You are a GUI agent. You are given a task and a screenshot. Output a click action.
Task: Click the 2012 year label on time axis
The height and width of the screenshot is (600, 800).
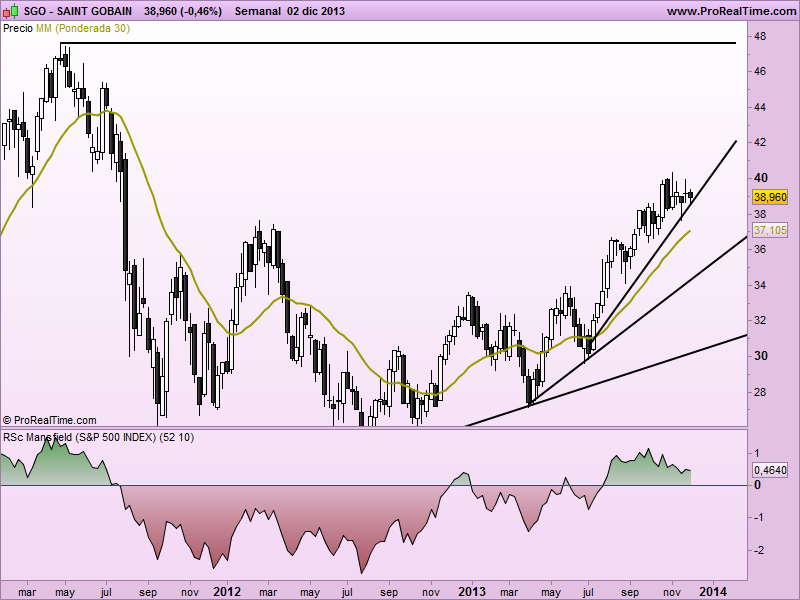pos(227,591)
